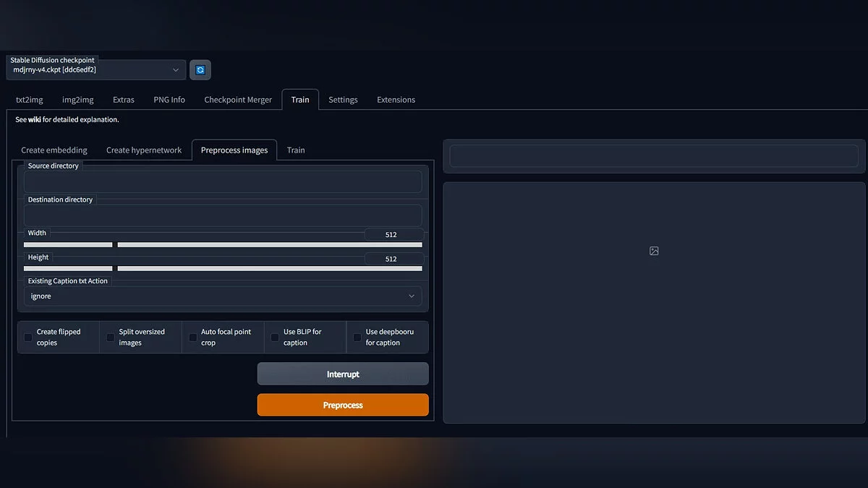Select the Create embedding sub-tab
Viewport: 868px width, 488px height.
coord(54,150)
